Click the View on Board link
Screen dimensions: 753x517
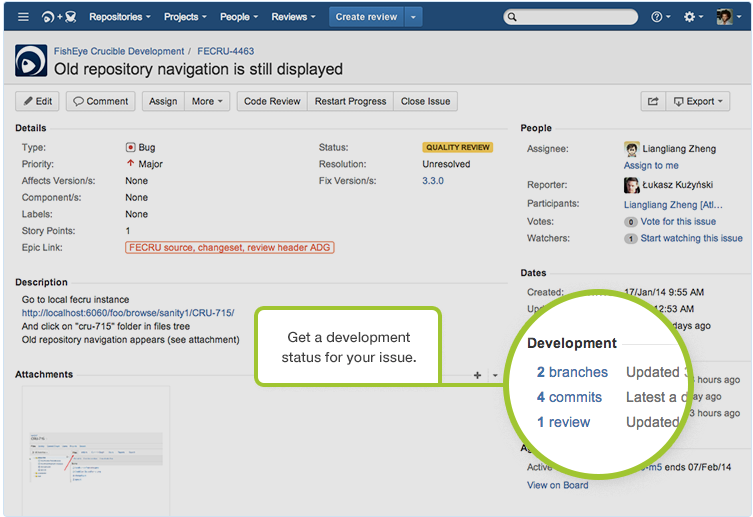pyautogui.click(x=558, y=485)
